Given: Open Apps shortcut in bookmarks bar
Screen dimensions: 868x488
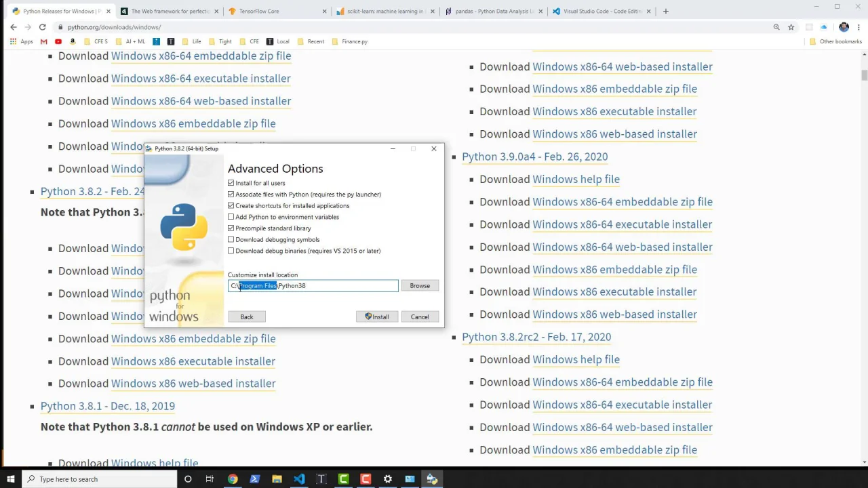Looking at the screenshot, I should (21, 41).
